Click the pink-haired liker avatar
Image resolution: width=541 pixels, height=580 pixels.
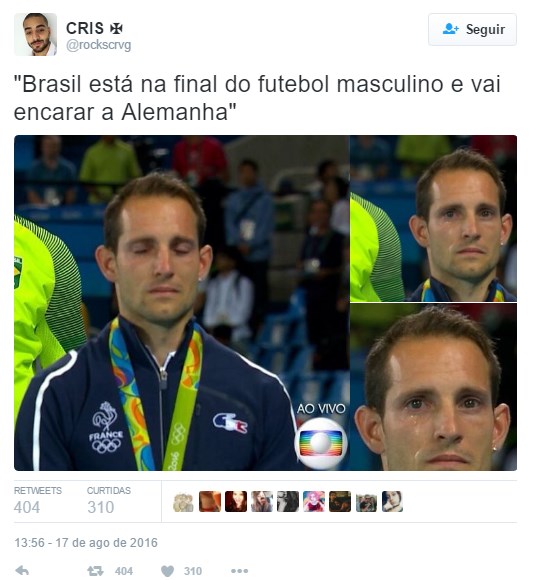pos(314,502)
